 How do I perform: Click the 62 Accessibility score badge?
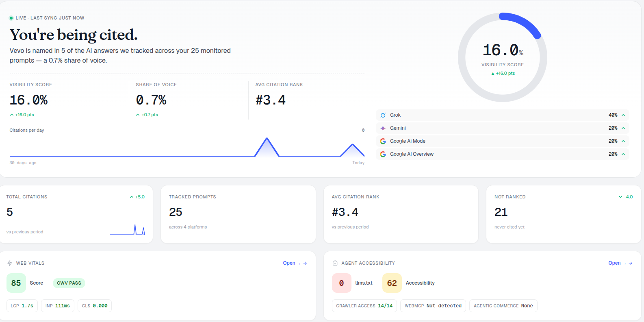392,283
